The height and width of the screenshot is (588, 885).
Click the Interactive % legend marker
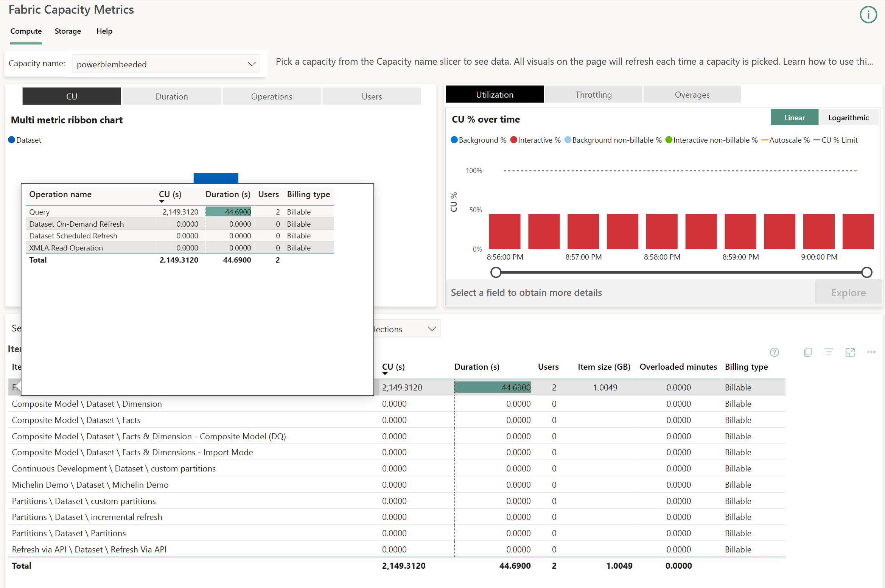pyautogui.click(x=513, y=140)
